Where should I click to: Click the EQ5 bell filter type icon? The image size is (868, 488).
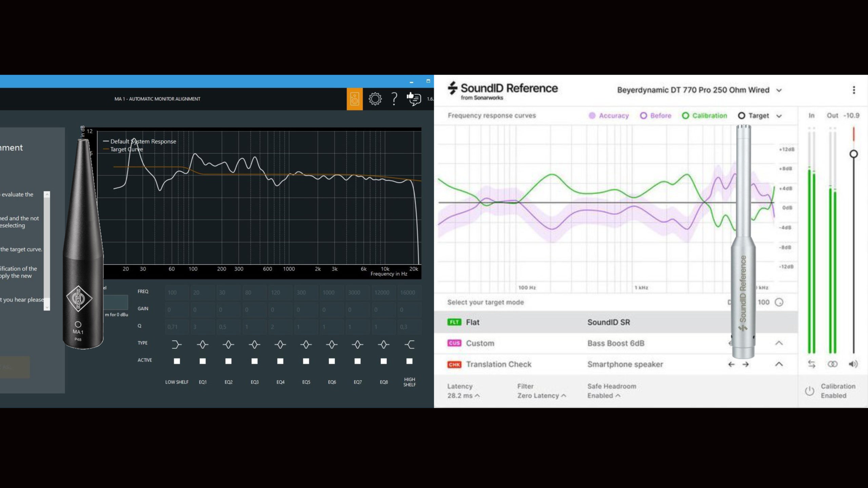pyautogui.click(x=306, y=345)
